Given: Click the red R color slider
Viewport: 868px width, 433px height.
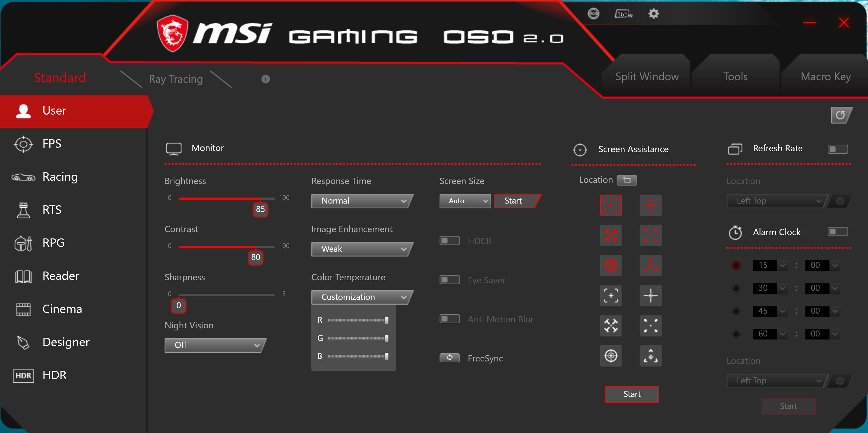Looking at the screenshot, I should click(x=358, y=320).
